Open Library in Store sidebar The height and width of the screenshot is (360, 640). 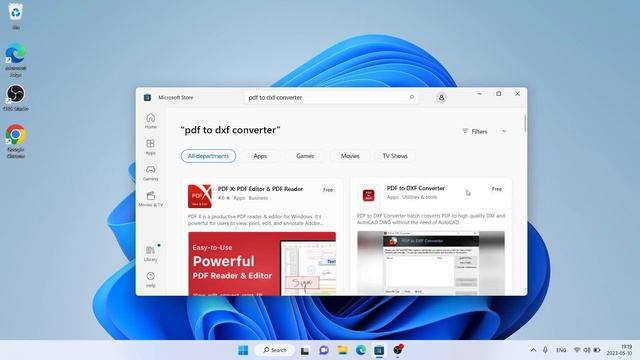[151, 253]
